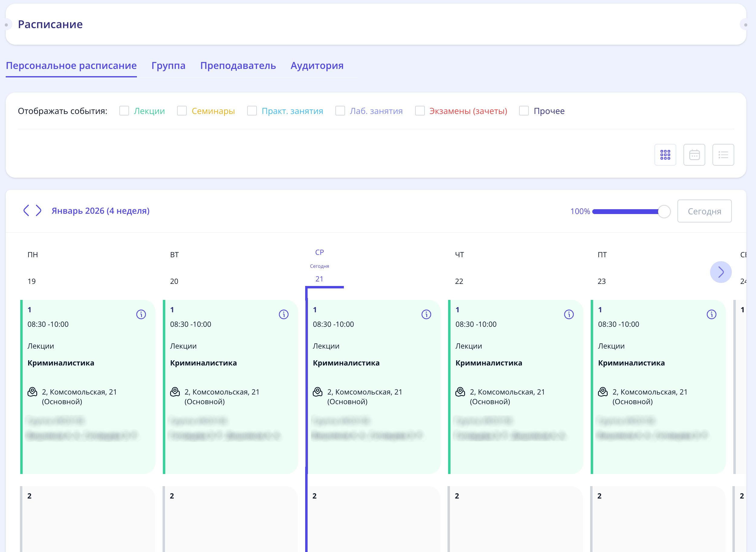Open the Преподаватель tab
This screenshot has height=552, width=756.
tap(238, 66)
